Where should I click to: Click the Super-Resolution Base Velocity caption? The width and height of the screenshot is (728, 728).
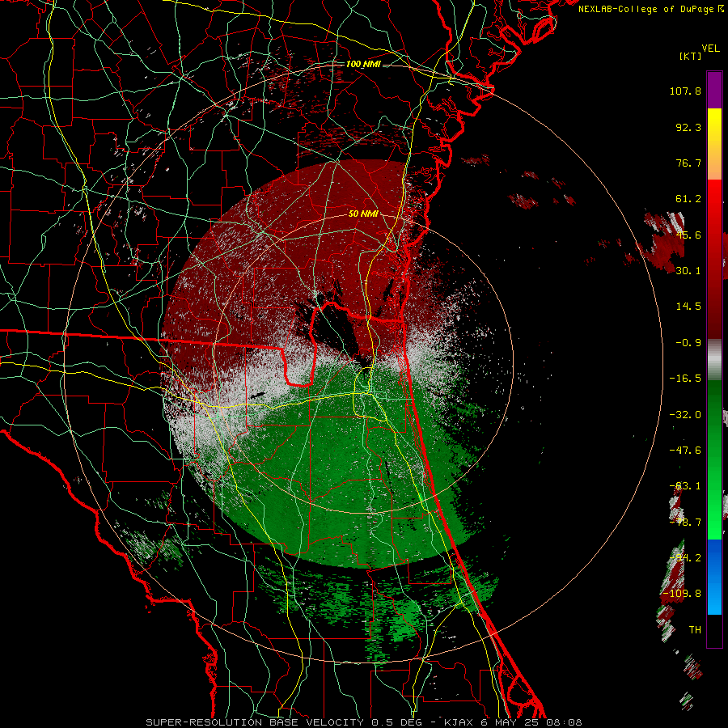click(363, 722)
